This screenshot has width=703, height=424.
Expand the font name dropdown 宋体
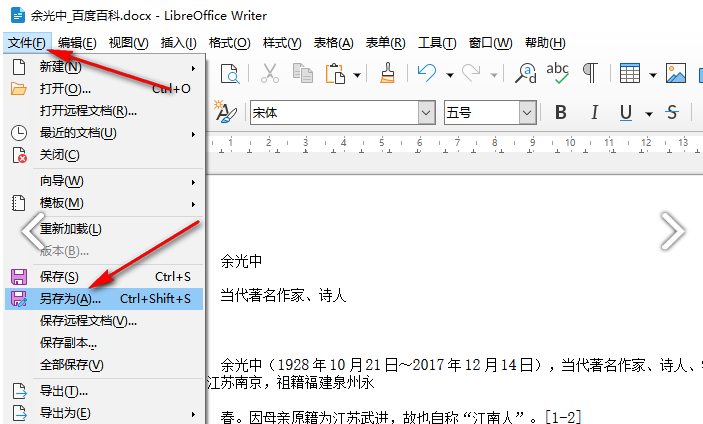[x=426, y=112]
